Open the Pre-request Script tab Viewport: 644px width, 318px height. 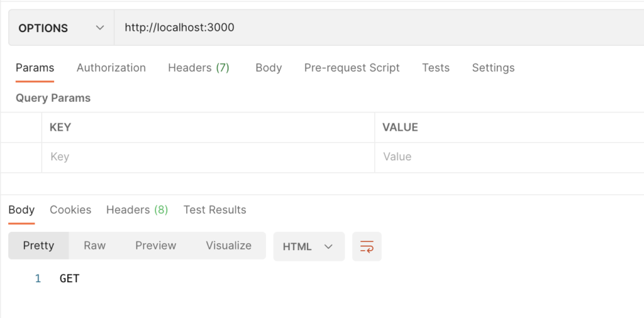tap(352, 68)
